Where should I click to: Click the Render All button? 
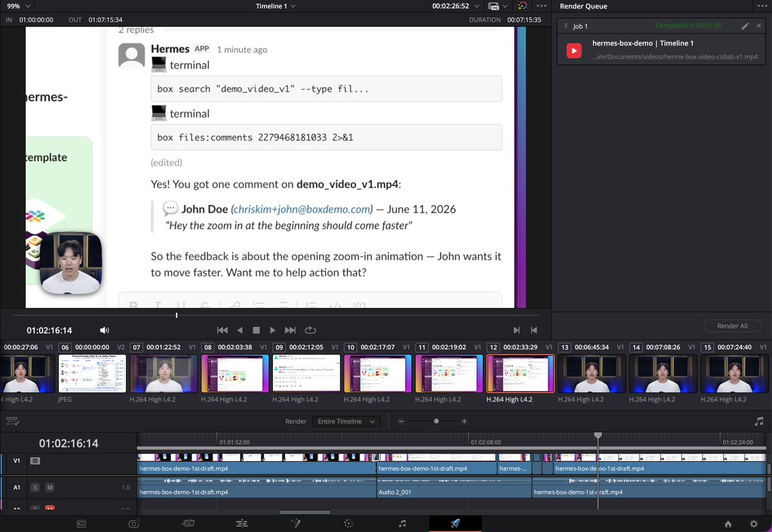coord(732,326)
